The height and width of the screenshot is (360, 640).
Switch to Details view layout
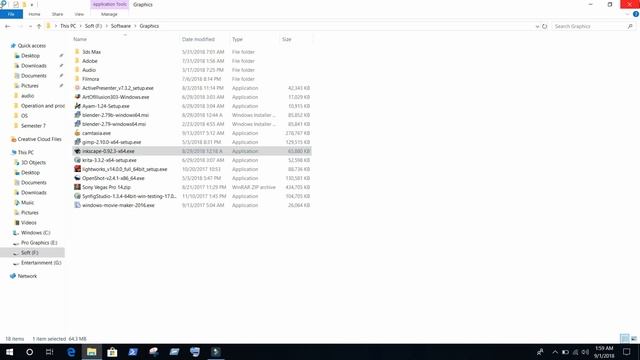click(624, 338)
